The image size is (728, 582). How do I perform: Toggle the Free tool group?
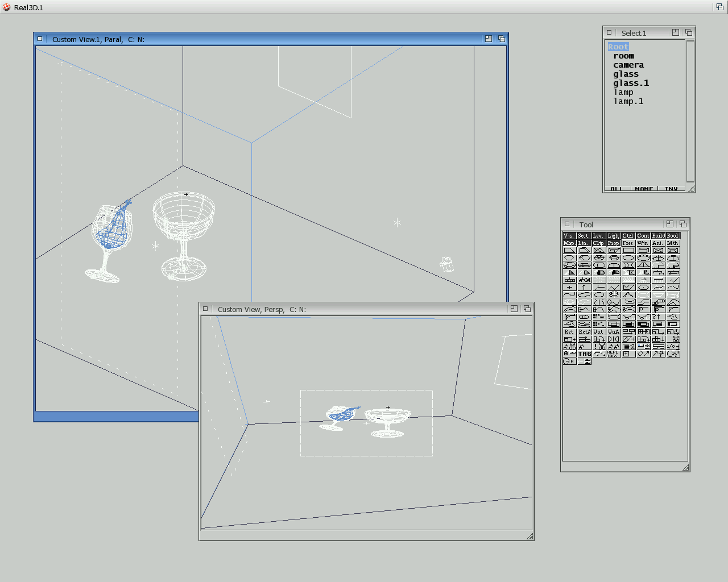click(x=628, y=243)
